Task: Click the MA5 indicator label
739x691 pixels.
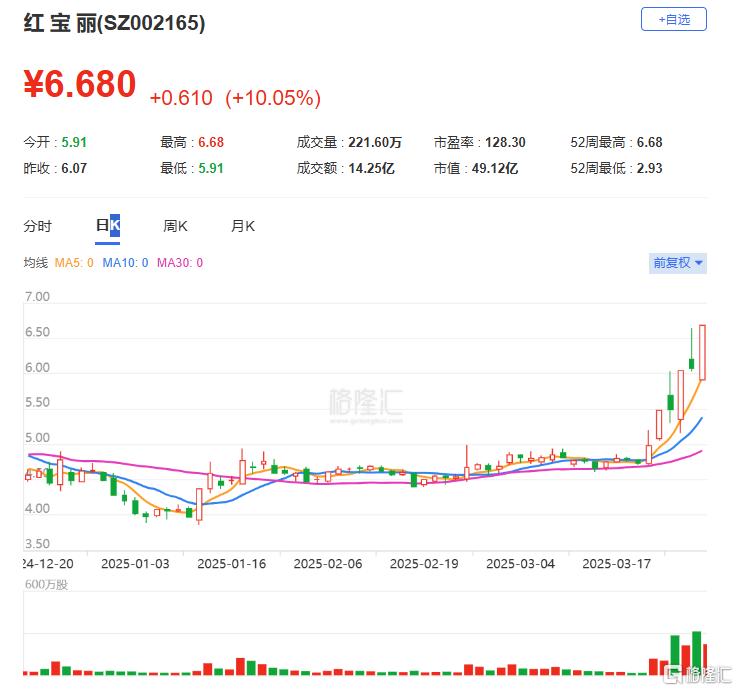Action: (x=74, y=263)
